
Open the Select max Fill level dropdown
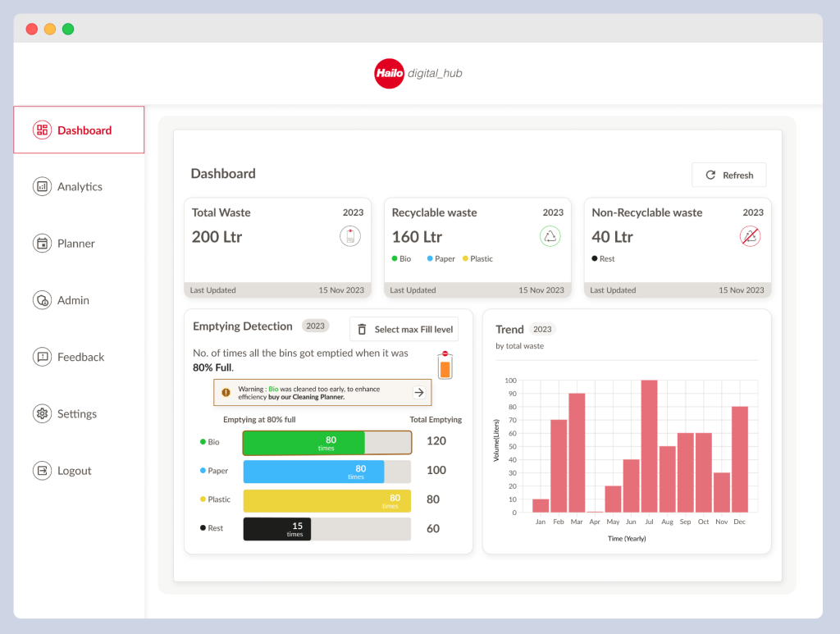tap(404, 329)
